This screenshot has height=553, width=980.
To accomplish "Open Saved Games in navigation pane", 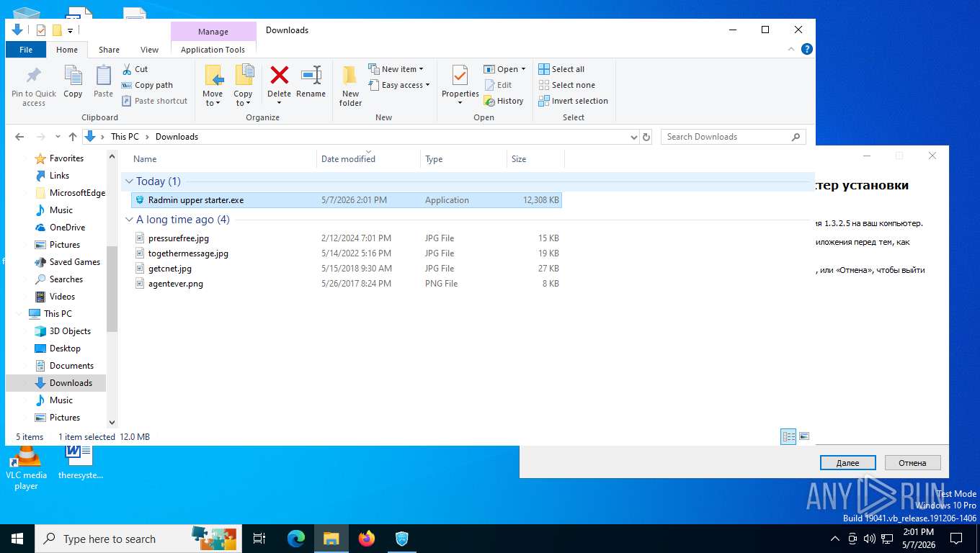I will coord(74,262).
